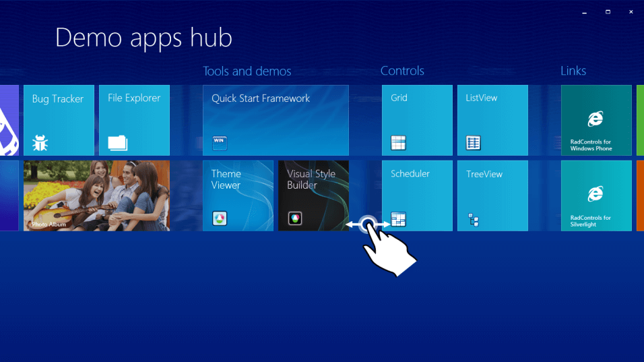Click the Visual Style Builder color icon

pos(295,218)
